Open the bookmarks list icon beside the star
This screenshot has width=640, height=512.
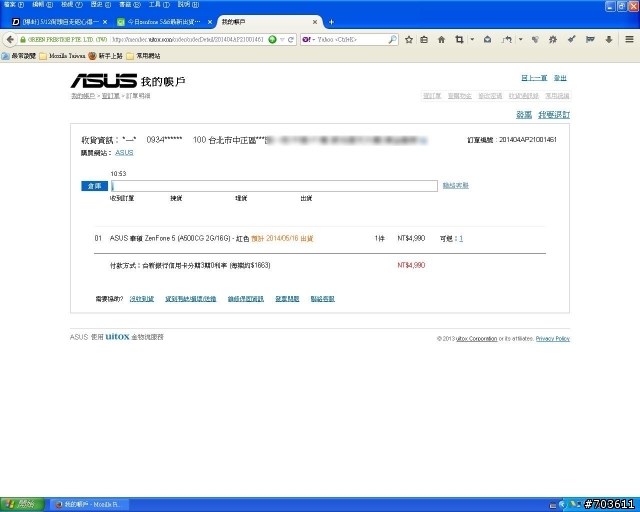click(x=424, y=40)
